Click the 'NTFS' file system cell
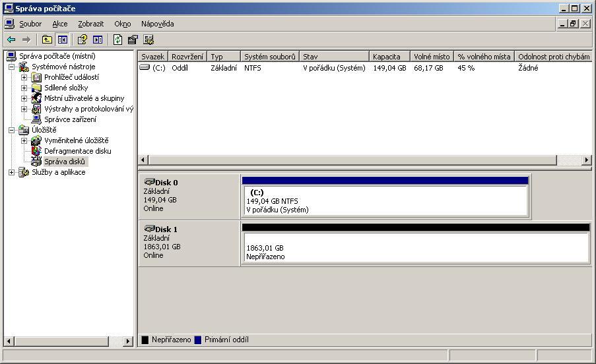The image size is (596, 364). (252, 68)
